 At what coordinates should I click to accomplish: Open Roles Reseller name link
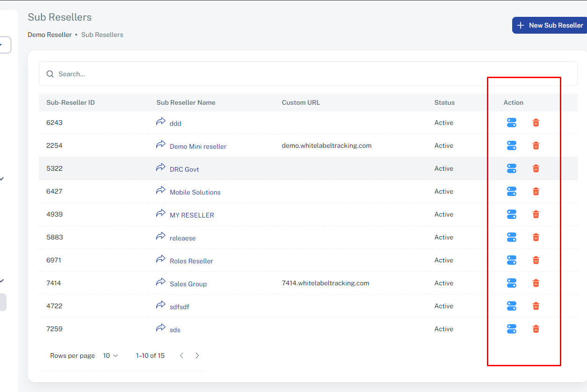(191, 261)
